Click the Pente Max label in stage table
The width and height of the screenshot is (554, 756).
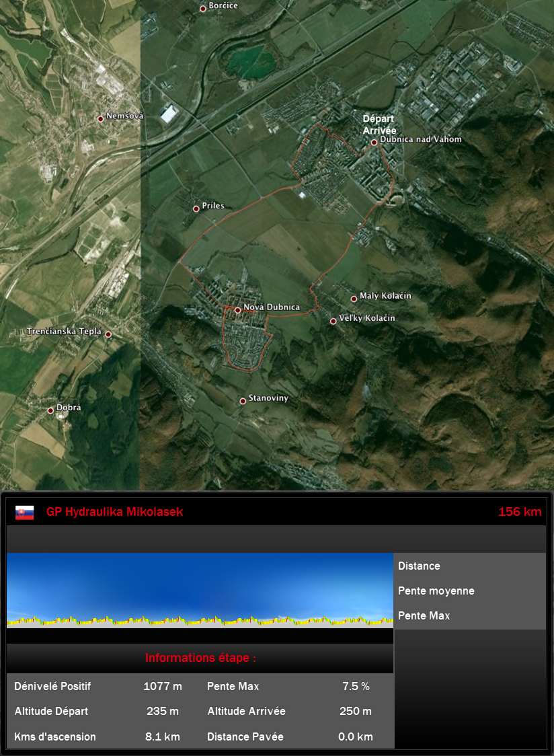click(x=233, y=686)
